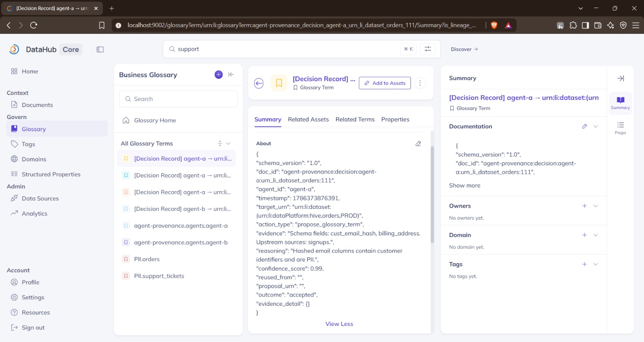Go to Glossary Home

(x=155, y=120)
